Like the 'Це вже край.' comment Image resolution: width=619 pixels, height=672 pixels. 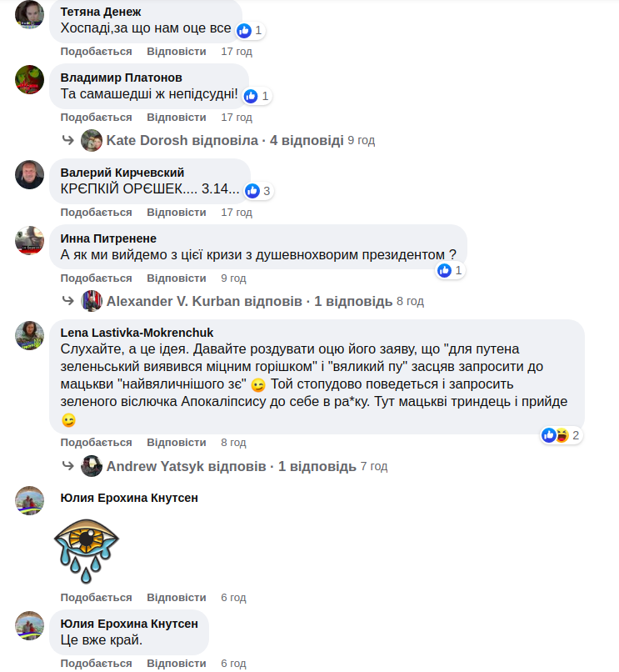click(96, 663)
